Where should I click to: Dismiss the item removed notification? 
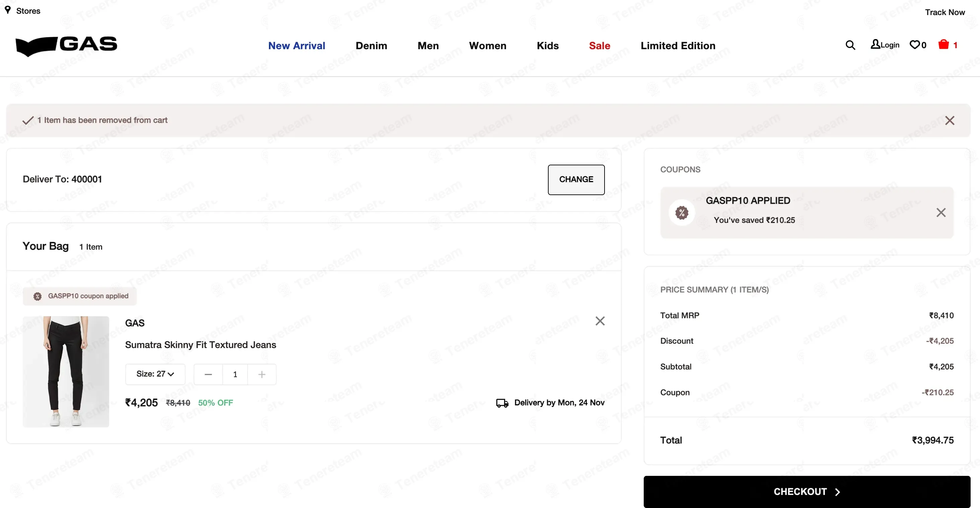click(x=950, y=120)
